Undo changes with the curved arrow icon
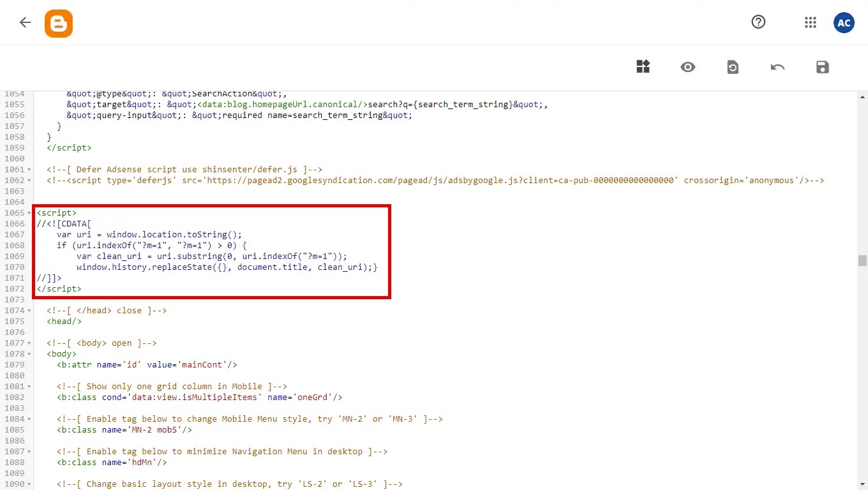Viewport: 868px width, 490px height. (x=777, y=67)
